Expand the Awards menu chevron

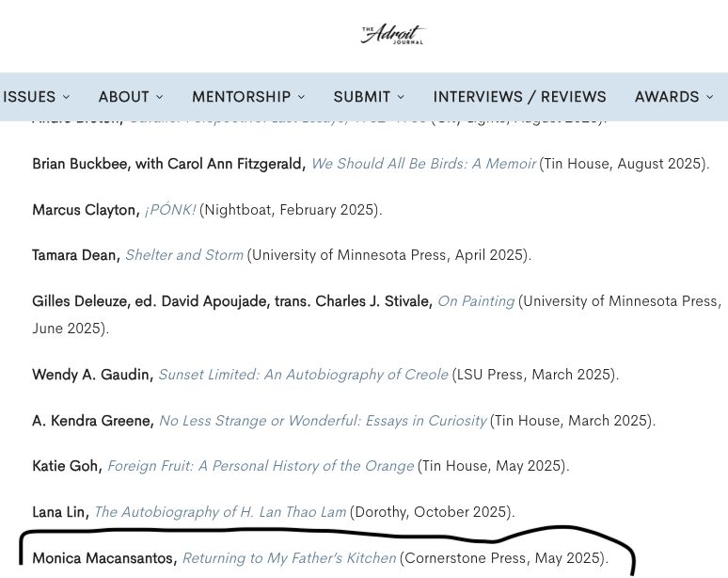tap(709, 97)
